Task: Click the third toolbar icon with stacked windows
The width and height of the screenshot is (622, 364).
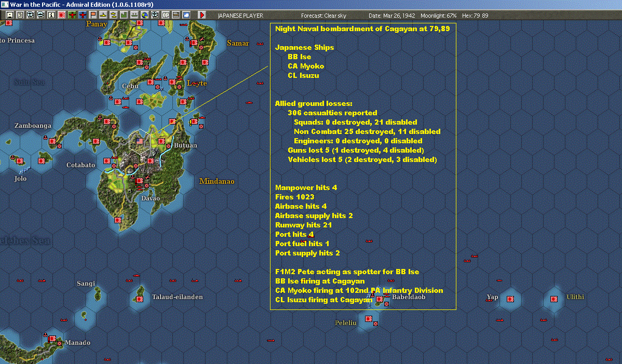Action: tap(30, 15)
